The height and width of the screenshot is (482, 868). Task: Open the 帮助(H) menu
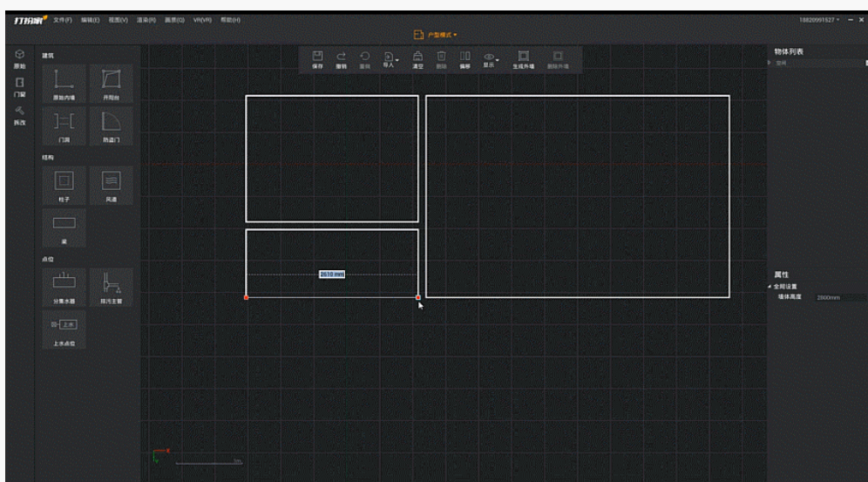click(230, 20)
